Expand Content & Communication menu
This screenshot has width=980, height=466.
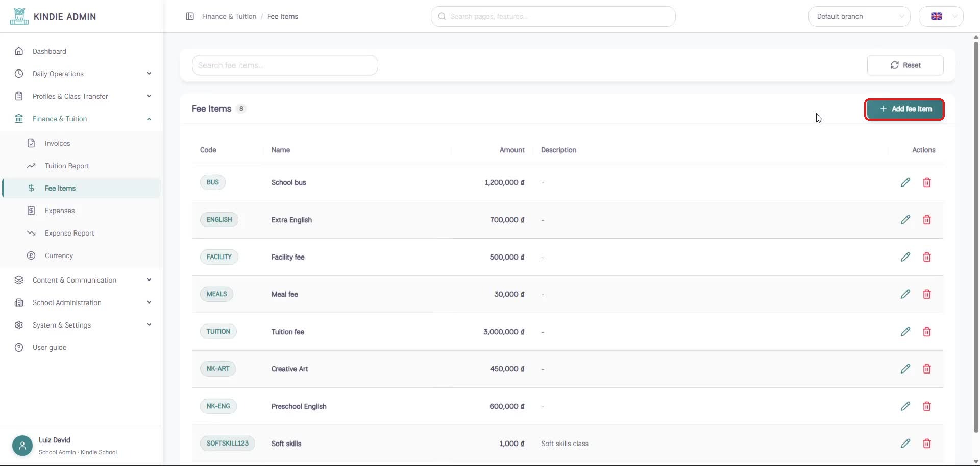82,280
